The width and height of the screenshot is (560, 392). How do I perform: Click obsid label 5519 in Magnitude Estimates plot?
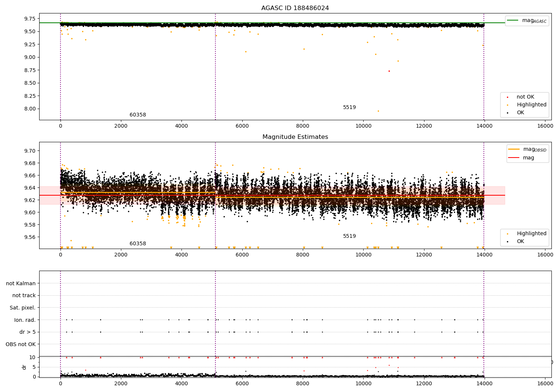tap(349, 236)
